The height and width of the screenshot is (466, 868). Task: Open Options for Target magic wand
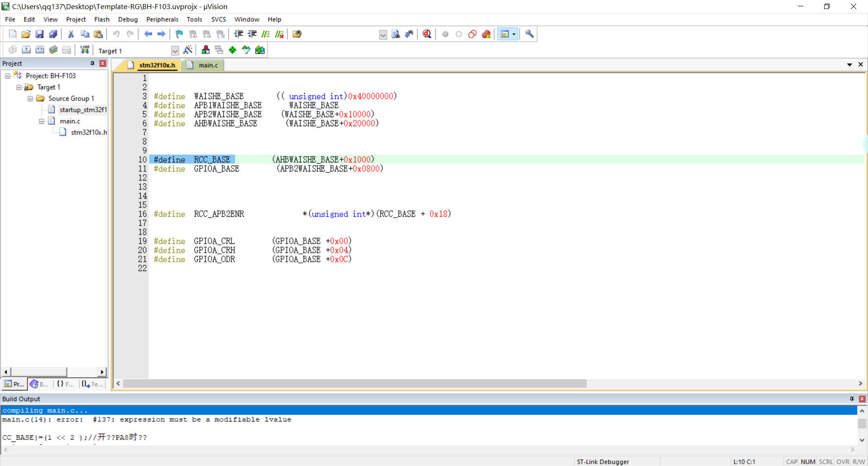tap(188, 50)
